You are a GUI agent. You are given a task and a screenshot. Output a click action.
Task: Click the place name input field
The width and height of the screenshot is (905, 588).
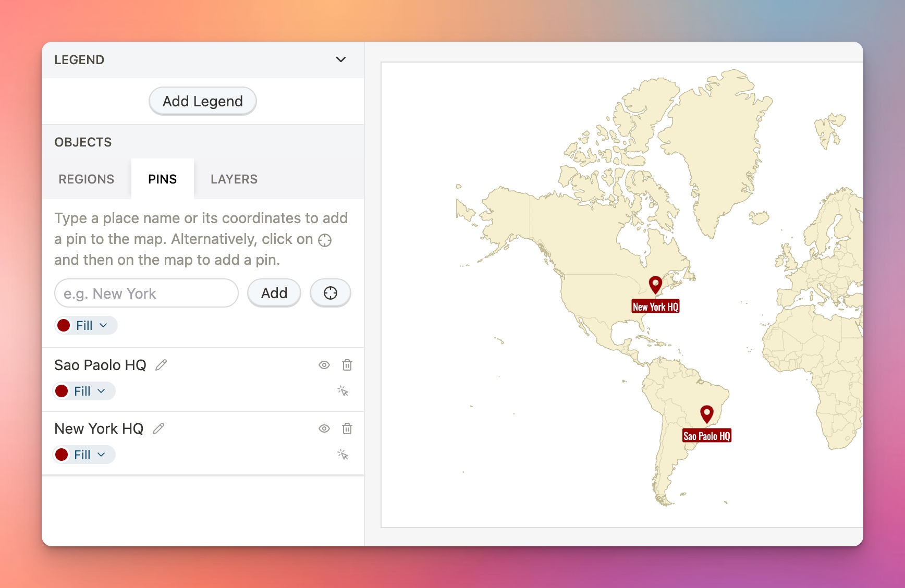coord(146,293)
